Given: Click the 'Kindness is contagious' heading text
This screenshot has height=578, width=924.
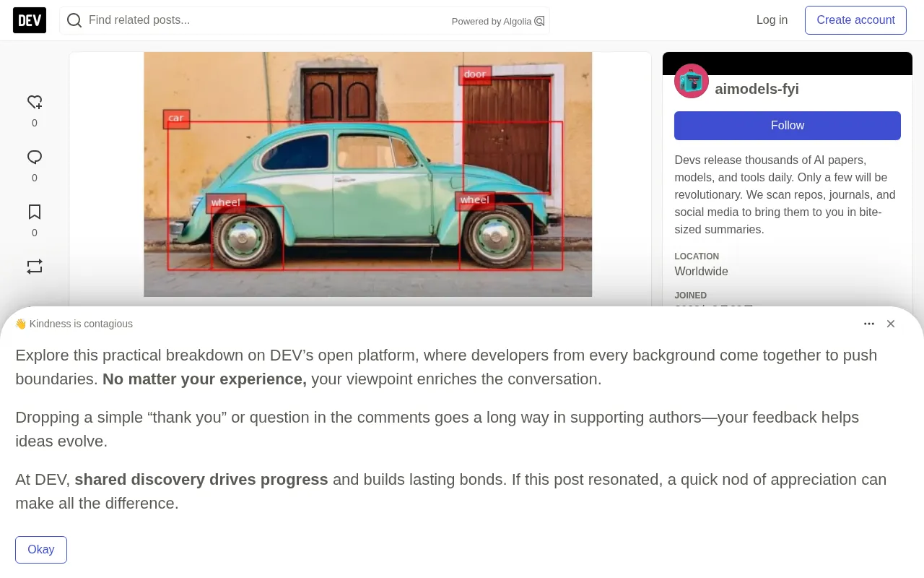Looking at the screenshot, I should pyautogui.click(x=81, y=324).
